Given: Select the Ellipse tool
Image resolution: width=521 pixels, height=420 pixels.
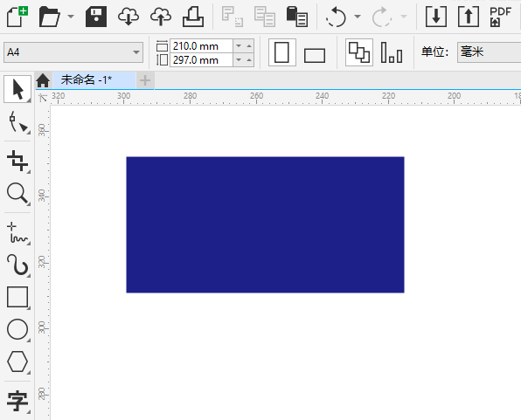Looking at the screenshot, I should click(x=17, y=329).
